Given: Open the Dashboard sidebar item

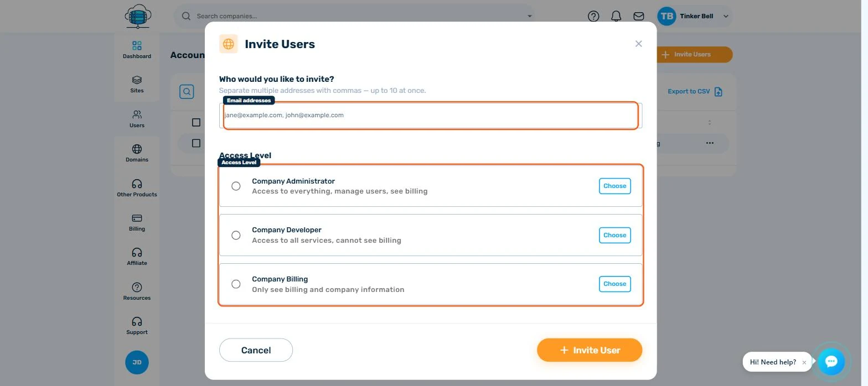Looking at the screenshot, I should coord(137,50).
